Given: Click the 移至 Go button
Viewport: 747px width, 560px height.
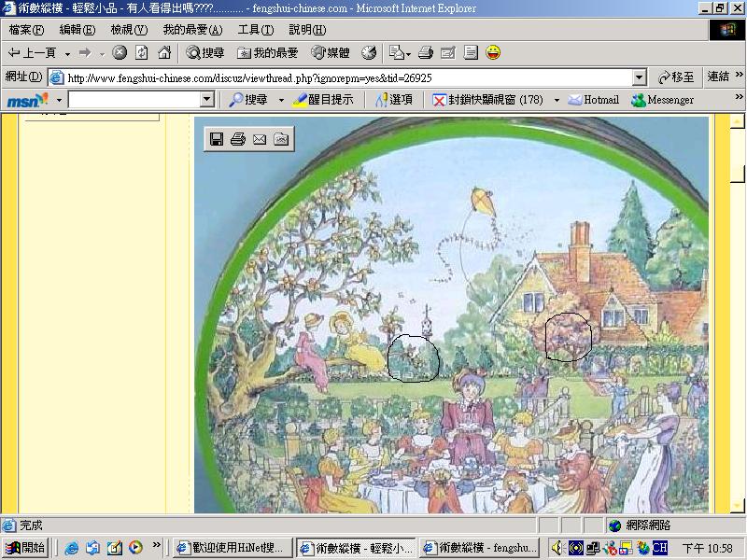Looking at the screenshot, I should 675,77.
